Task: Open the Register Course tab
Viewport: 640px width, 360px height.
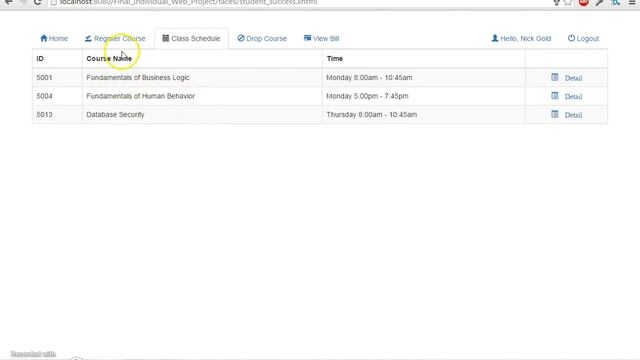Action: [x=115, y=38]
